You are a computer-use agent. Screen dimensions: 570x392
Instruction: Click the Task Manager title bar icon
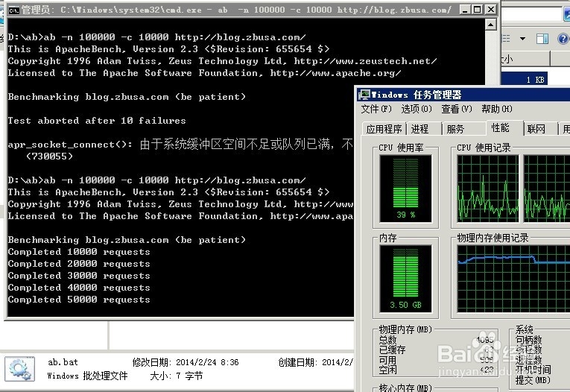click(x=364, y=95)
